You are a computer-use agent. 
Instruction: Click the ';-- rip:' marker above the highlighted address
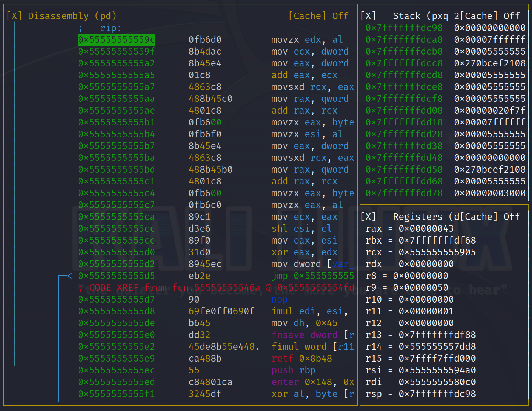pyautogui.click(x=100, y=28)
